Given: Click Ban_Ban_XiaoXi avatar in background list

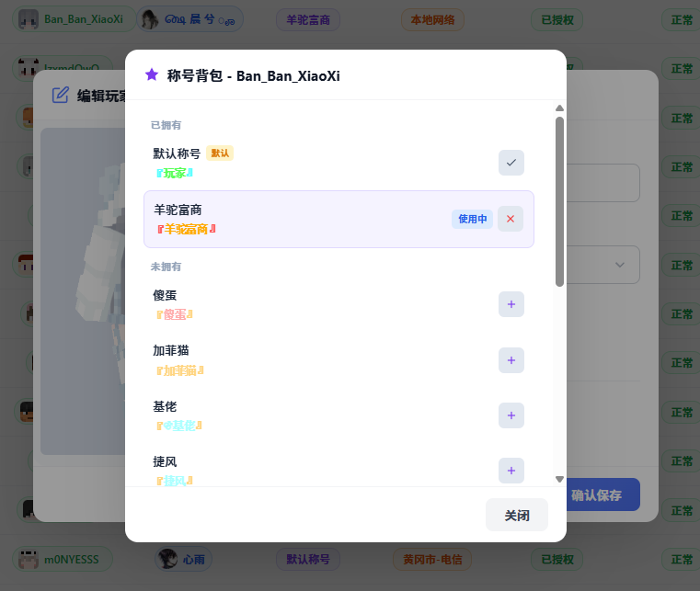Looking at the screenshot, I should tap(29, 19).
